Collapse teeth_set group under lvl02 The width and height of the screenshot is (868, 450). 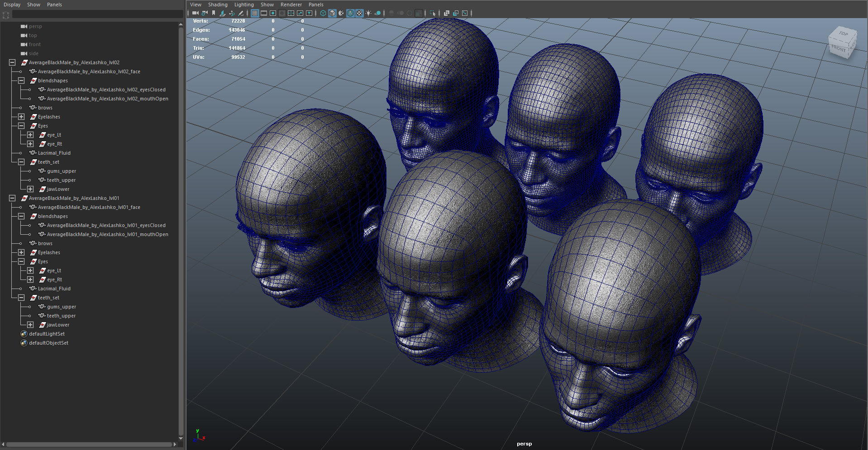[x=21, y=162]
